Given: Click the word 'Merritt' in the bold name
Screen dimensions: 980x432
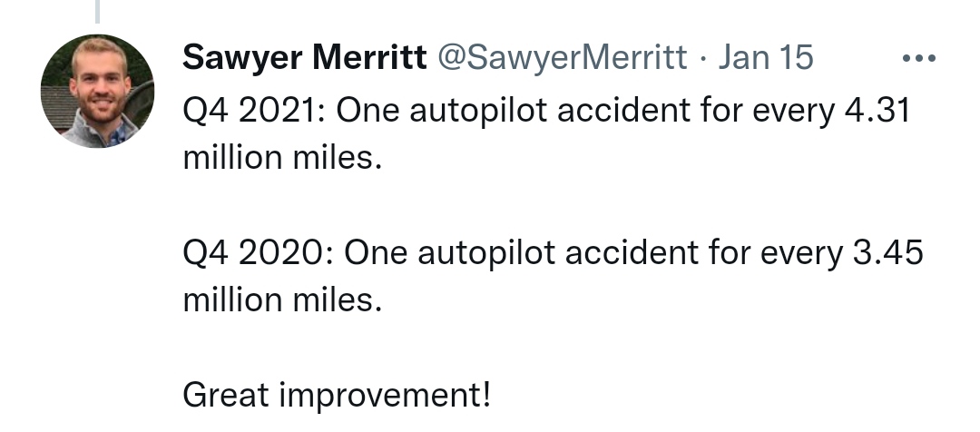Looking at the screenshot, I should click(369, 57).
